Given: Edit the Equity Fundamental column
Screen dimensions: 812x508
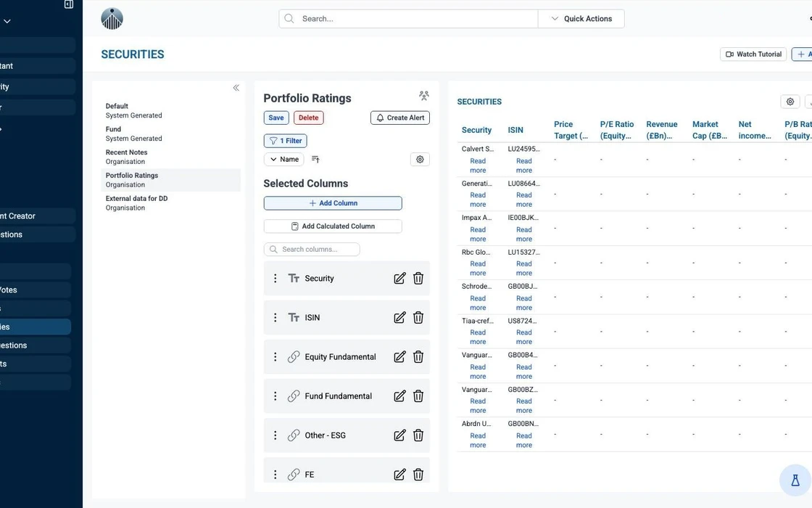Looking at the screenshot, I should pos(399,356).
